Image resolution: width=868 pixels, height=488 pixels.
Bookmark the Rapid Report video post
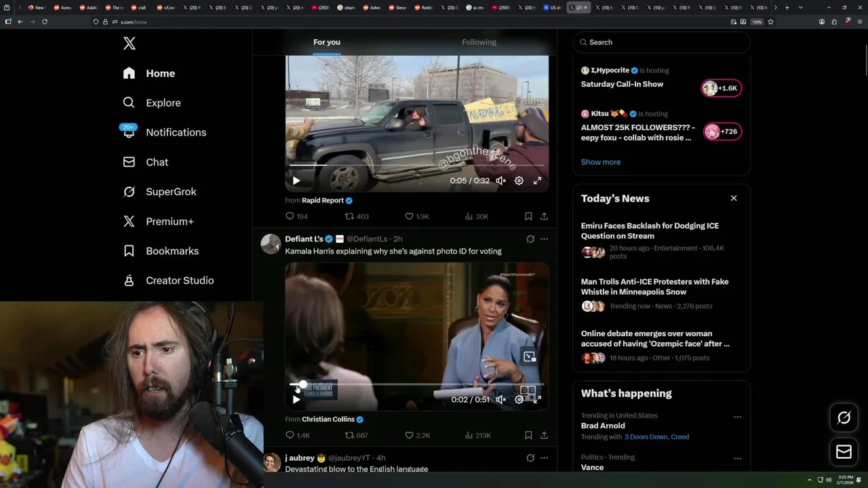[528, 216]
